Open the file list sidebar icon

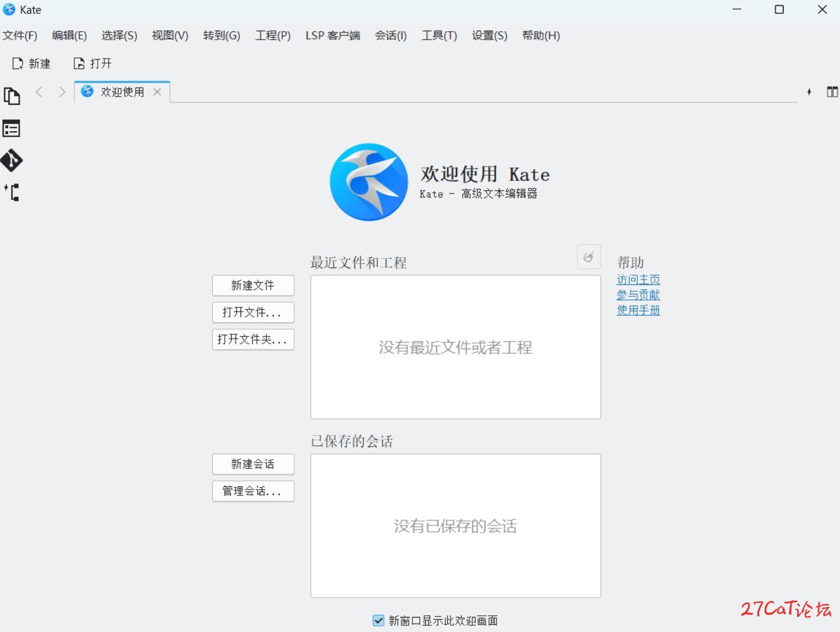coord(11,129)
